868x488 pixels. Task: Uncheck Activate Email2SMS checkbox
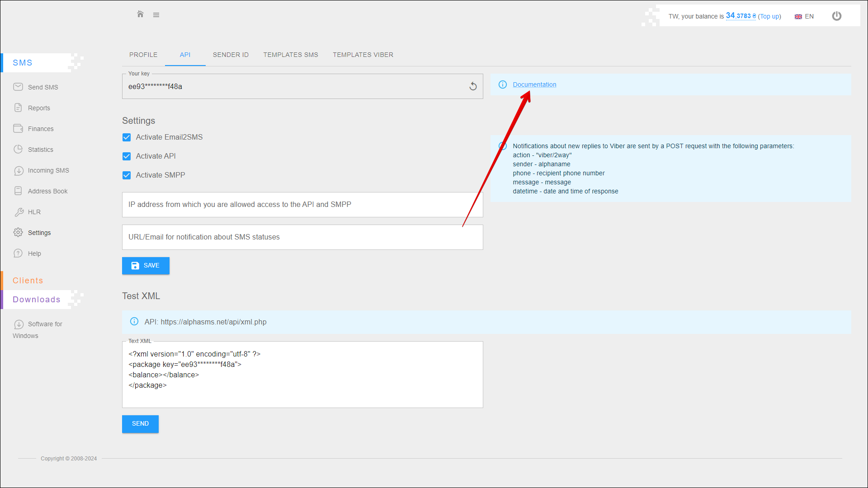[x=127, y=137]
